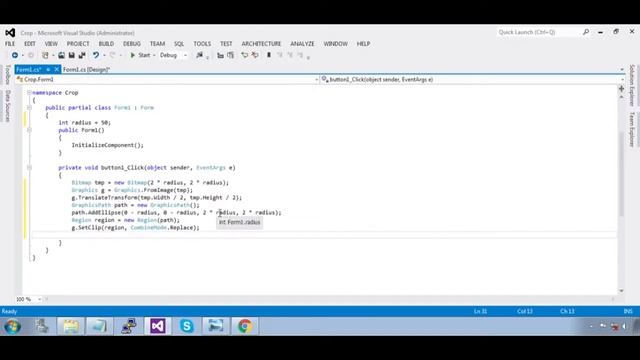Switch to Visual Studio in the taskbar
640x360 pixels.
(158, 326)
